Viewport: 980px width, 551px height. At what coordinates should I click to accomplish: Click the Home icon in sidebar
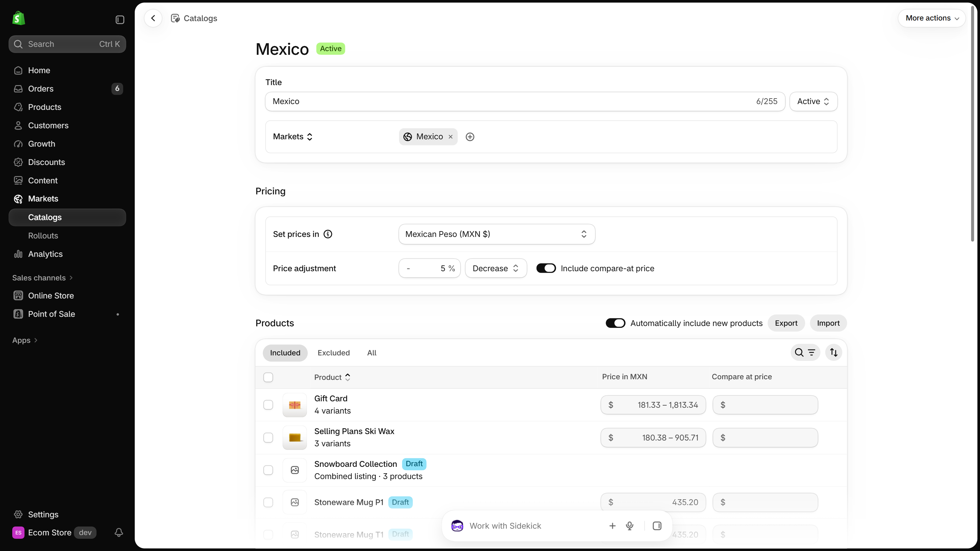[18, 70]
